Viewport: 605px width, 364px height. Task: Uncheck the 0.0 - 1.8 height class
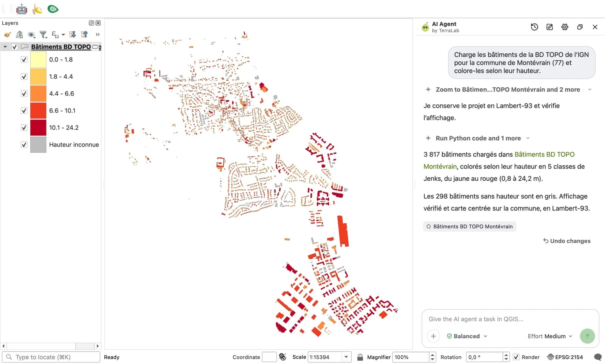click(x=24, y=60)
